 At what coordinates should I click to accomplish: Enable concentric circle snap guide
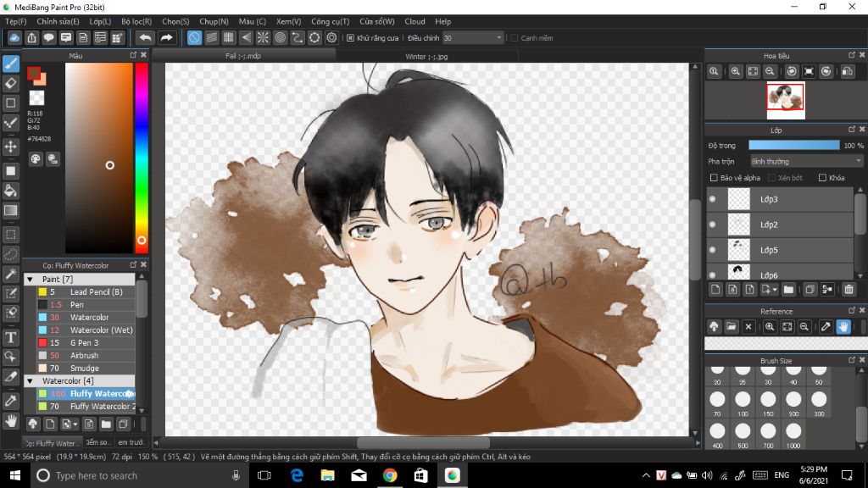tap(280, 37)
